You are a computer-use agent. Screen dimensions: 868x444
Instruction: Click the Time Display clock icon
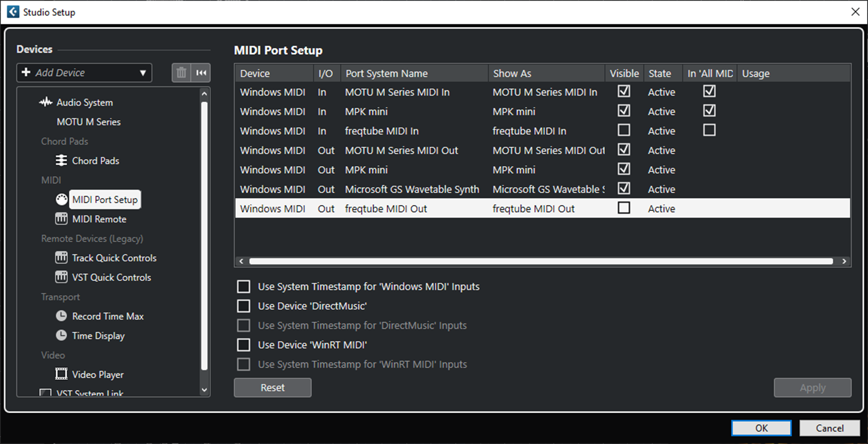(61, 335)
